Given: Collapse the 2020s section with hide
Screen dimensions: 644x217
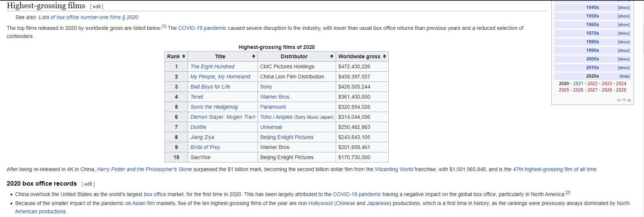Looking at the screenshot, I should point(624,76).
